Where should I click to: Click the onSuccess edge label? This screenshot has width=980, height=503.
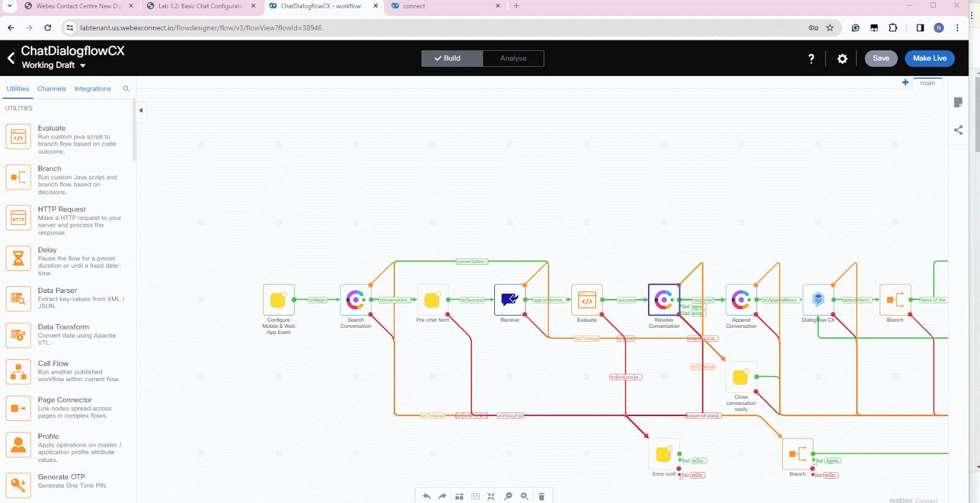[x=472, y=300]
